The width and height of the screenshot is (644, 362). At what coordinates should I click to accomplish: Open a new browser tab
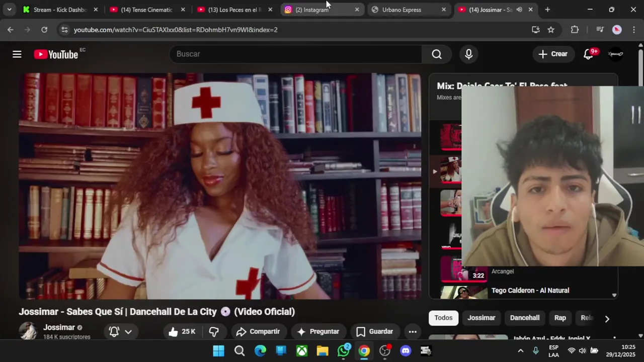[547, 10]
